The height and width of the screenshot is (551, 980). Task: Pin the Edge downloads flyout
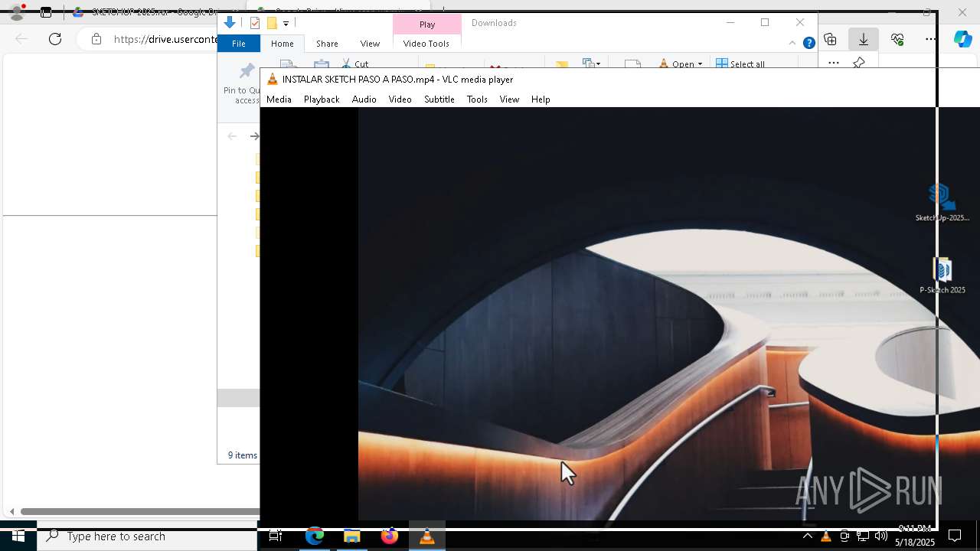[859, 63]
